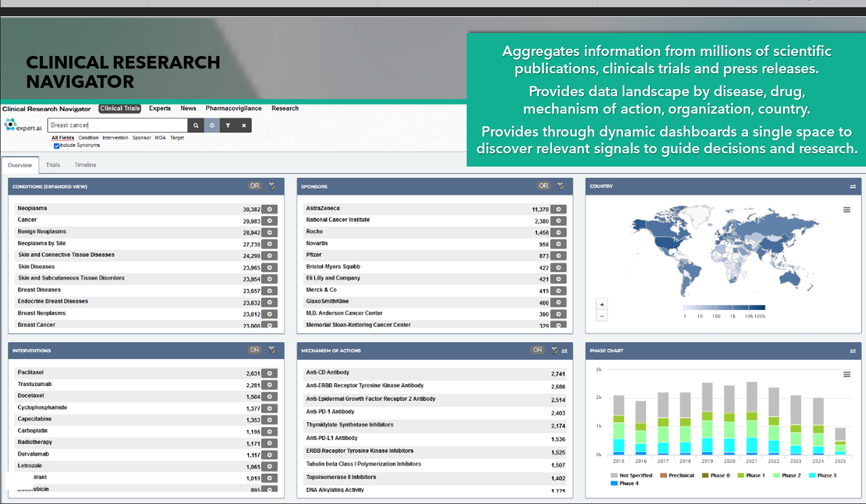Add Carboplatin intervention plus icon

[x=269, y=431]
